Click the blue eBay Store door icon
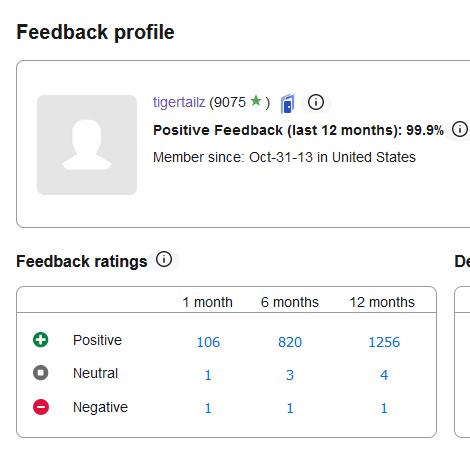 [287, 104]
